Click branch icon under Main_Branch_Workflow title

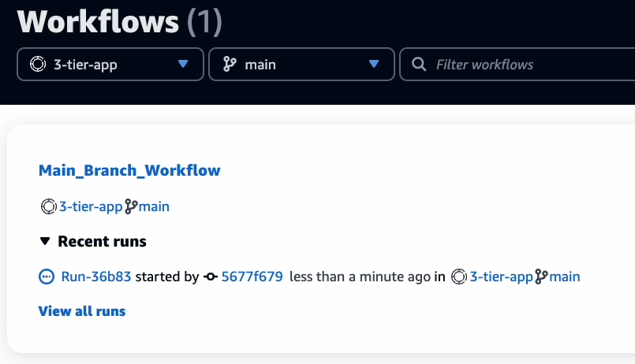click(131, 206)
